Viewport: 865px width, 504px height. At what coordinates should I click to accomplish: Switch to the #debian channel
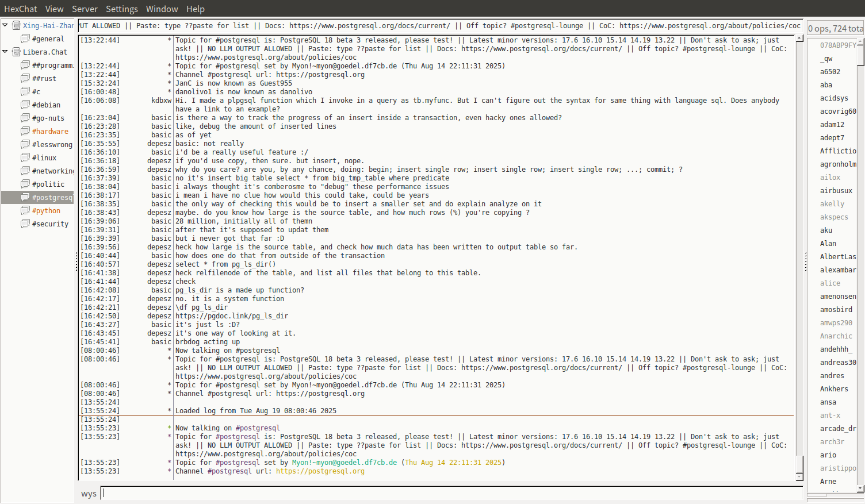click(x=46, y=105)
